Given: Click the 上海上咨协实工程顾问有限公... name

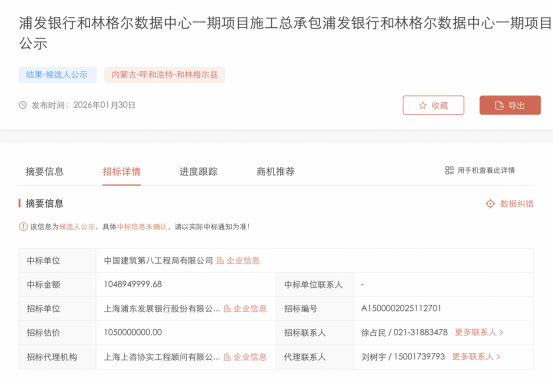Looking at the screenshot, I should coord(162,357).
